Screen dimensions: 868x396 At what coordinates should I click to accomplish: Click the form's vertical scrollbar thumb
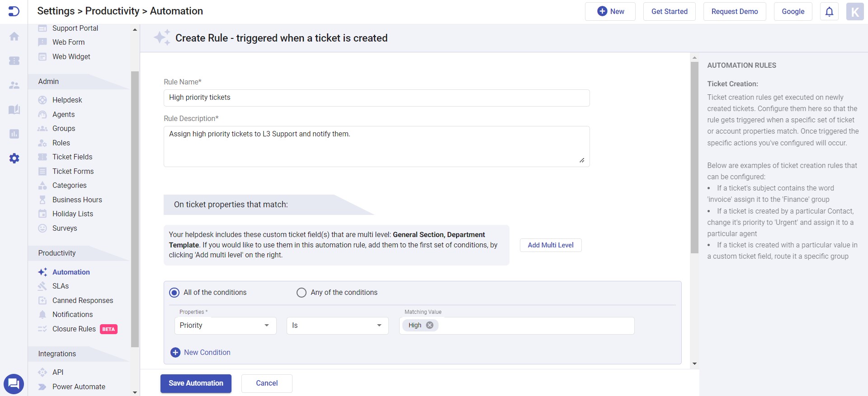(694, 157)
